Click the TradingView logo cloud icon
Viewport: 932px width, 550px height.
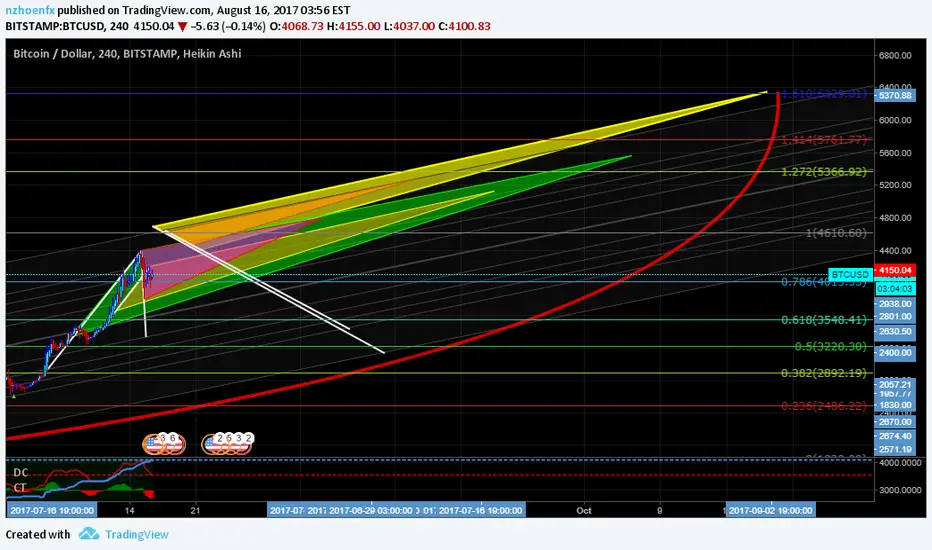tap(89, 533)
